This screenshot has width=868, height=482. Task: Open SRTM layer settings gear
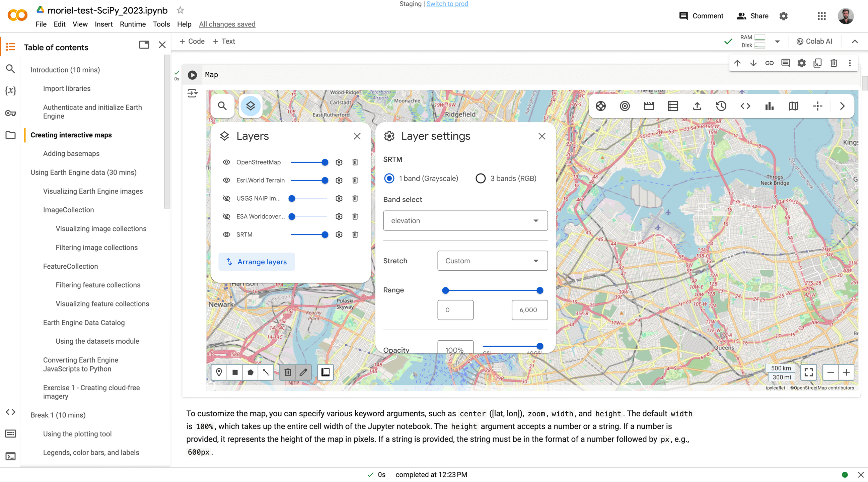pyautogui.click(x=339, y=234)
